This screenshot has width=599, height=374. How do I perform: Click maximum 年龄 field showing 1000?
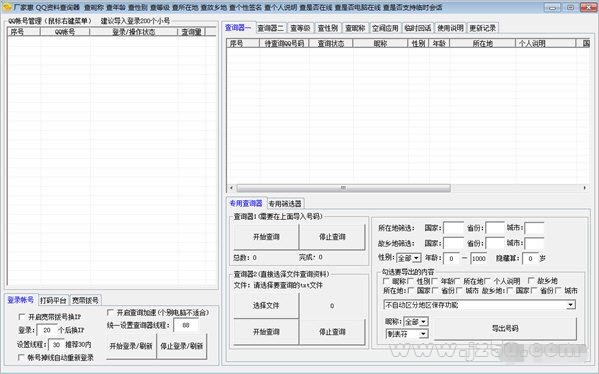point(479,259)
